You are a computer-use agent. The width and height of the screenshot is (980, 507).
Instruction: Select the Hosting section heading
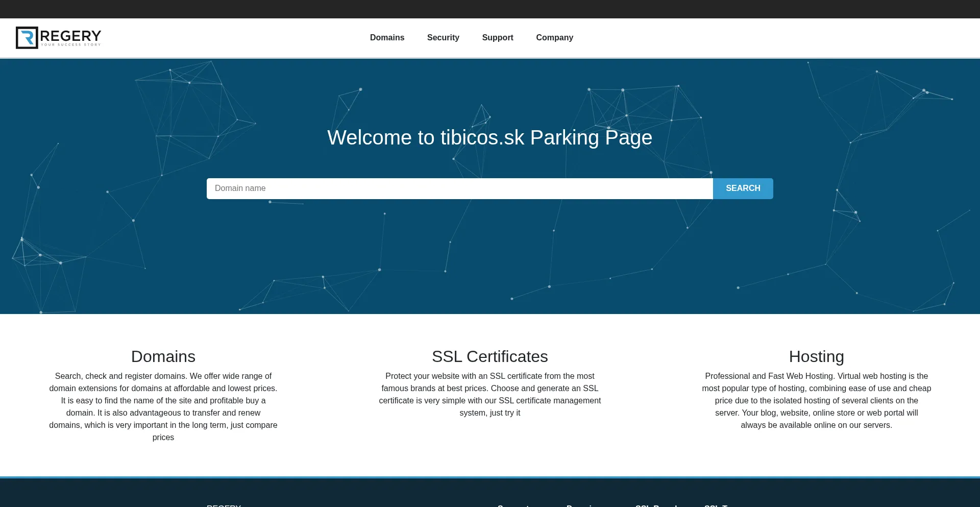(816, 356)
